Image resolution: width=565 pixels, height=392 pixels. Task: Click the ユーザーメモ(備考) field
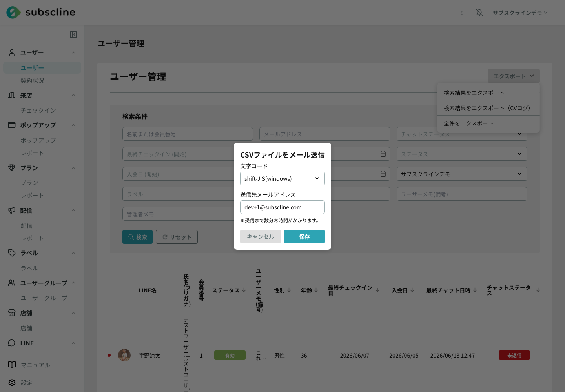click(x=462, y=194)
